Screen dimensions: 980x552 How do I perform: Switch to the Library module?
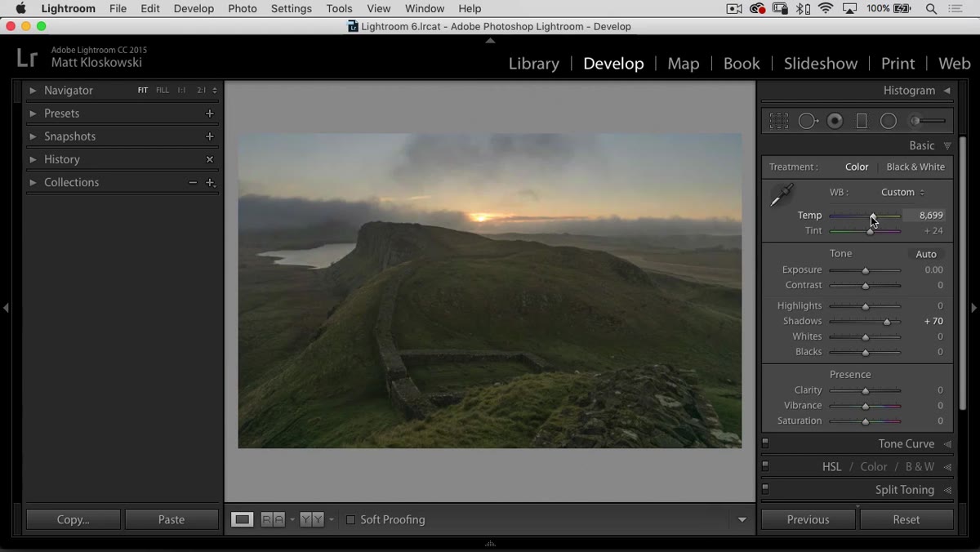(x=534, y=63)
